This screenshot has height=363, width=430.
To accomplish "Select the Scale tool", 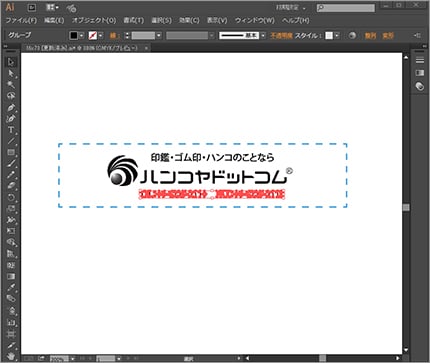I will [11, 209].
